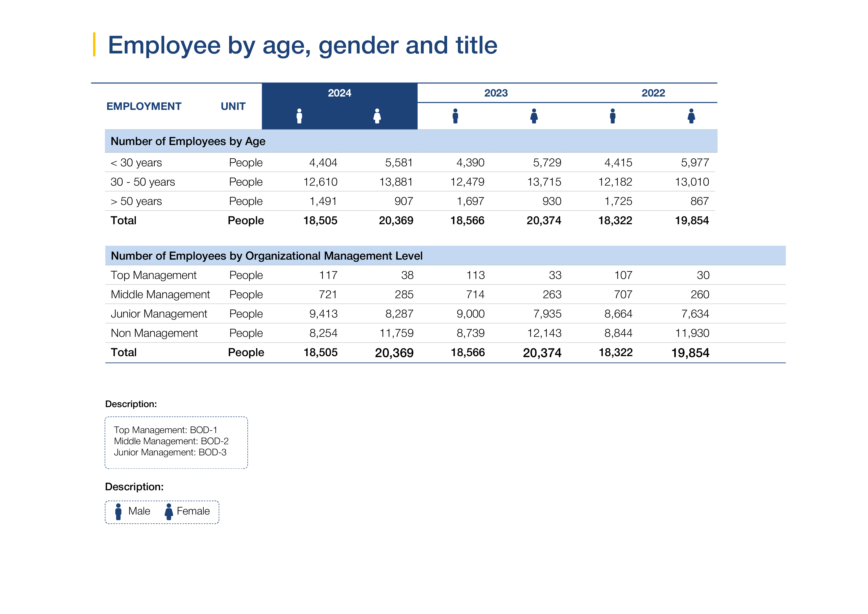Click the Male legend icon
This screenshot has height=614, width=868.
(x=118, y=512)
